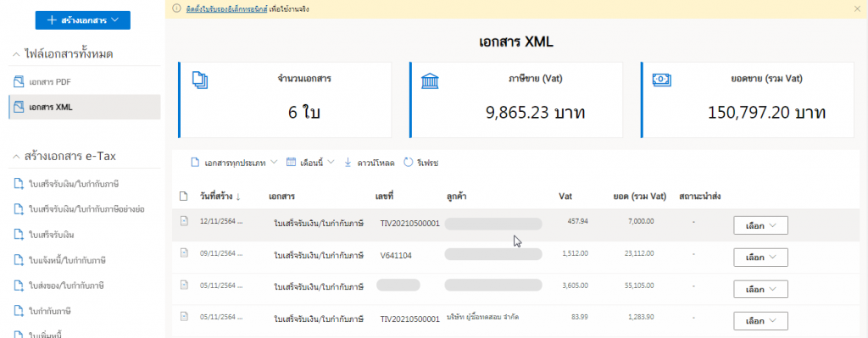Open the เลือก dropdown for 7,000.00 row
The image size is (868, 338).
760,225
